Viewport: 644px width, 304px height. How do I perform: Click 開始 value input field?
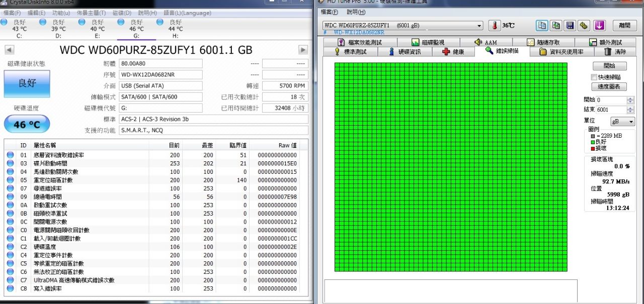611,100
